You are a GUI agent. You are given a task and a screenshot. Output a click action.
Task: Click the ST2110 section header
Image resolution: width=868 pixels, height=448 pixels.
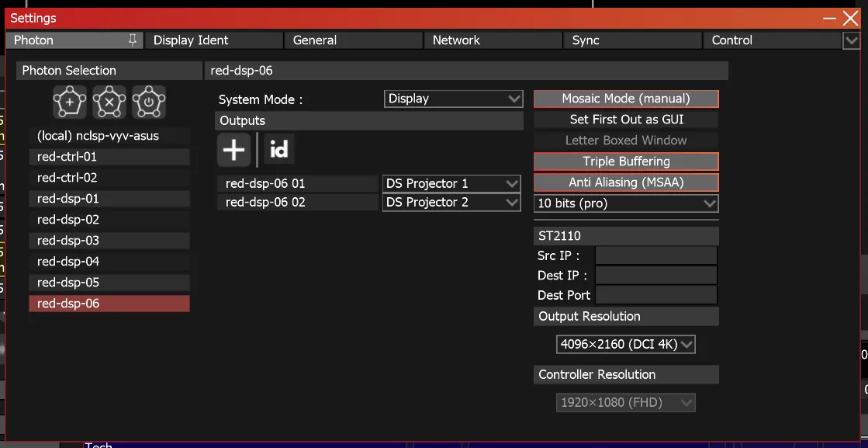tap(626, 236)
